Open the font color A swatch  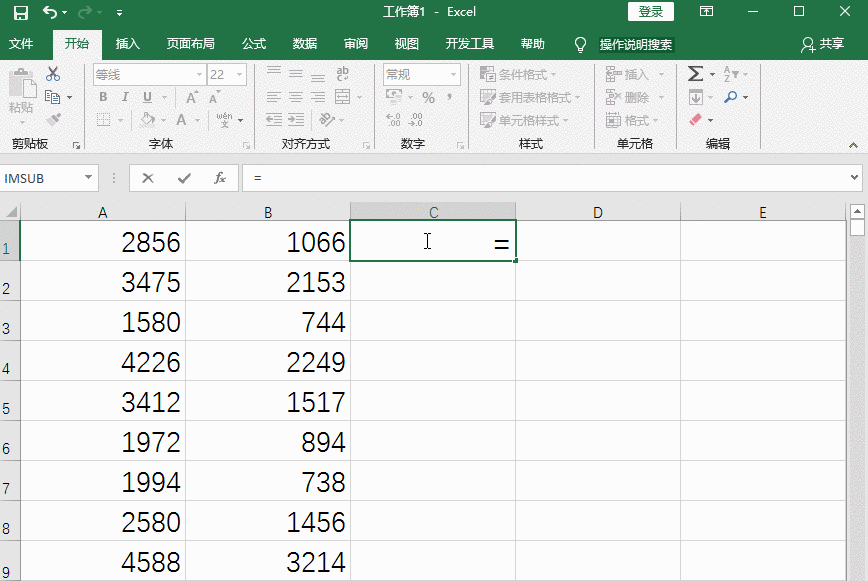181,120
